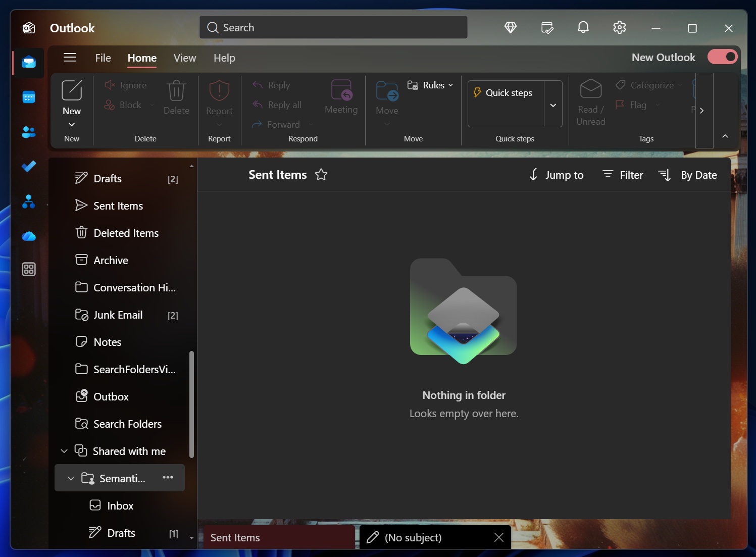Open the Deleted Items folder
The width and height of the screenshot is (756, 557).
tap(120, 233)
